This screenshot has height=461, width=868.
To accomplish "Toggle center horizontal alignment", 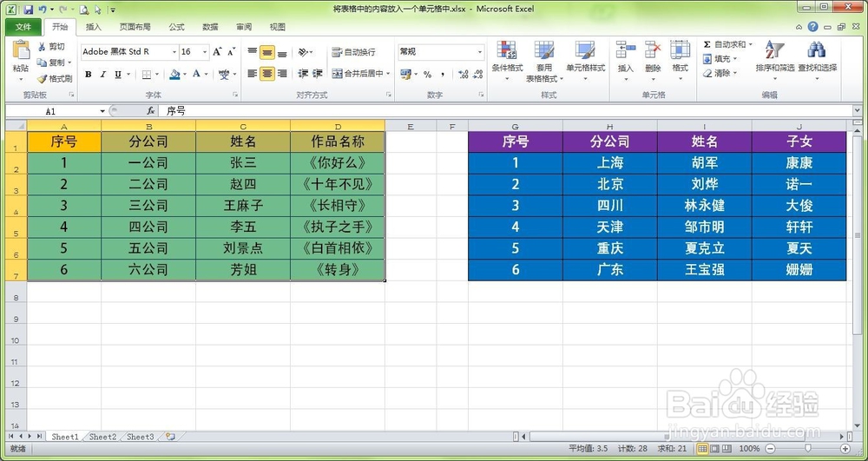I will [267, 74].
